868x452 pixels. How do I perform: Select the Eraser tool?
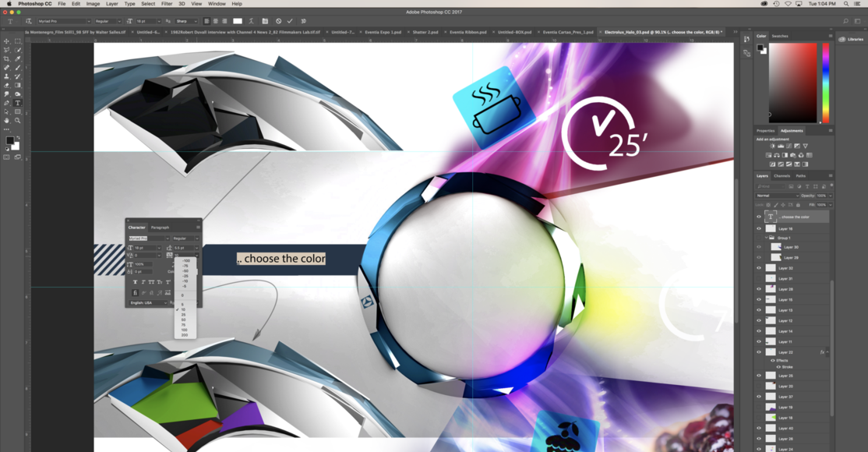tap(7, 85)
